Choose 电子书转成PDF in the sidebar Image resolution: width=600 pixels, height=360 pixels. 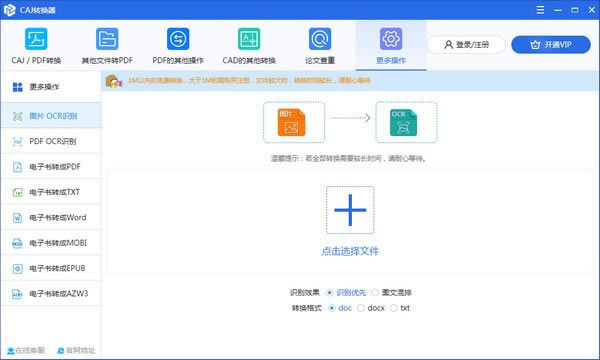51,167
